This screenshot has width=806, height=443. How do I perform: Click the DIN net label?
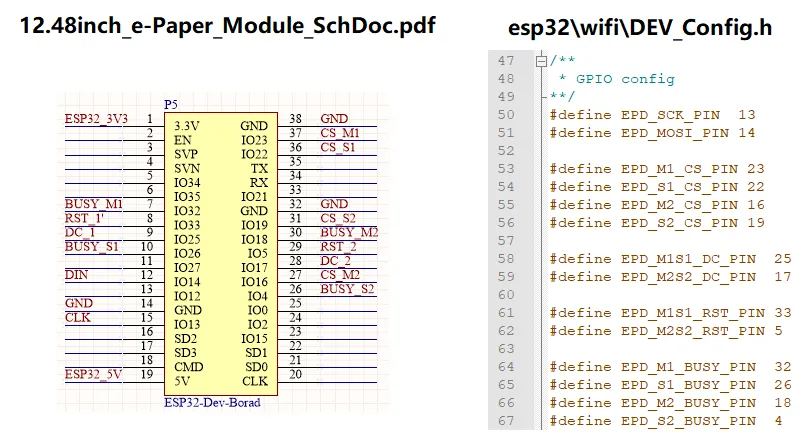coord(76,275)
